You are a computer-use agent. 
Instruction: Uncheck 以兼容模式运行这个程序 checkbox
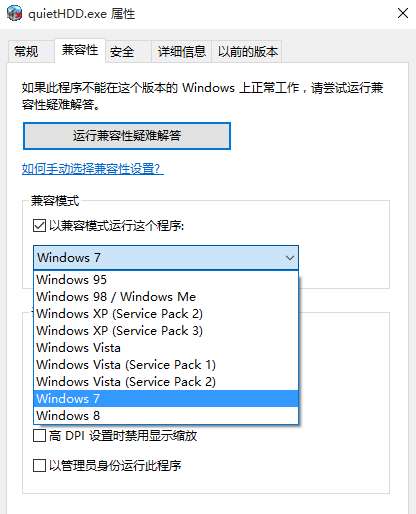(39, 226)
